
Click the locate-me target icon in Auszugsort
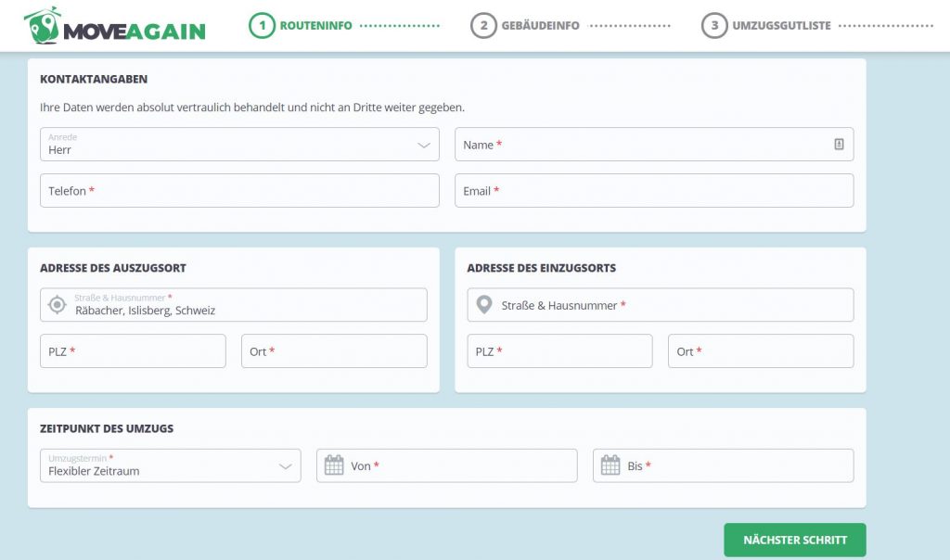point(57,304)
